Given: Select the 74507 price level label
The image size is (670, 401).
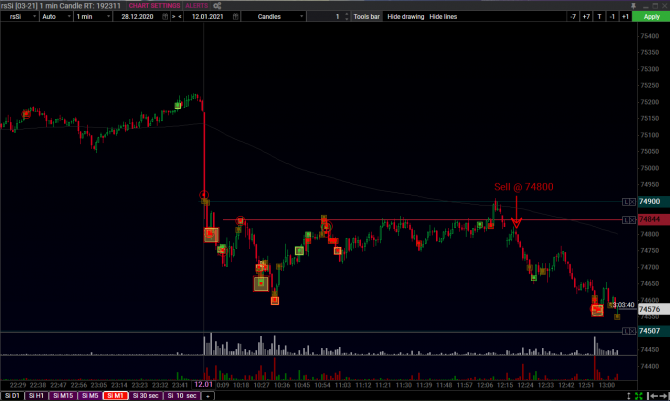Looking at the screenshot, I should 653,331.
